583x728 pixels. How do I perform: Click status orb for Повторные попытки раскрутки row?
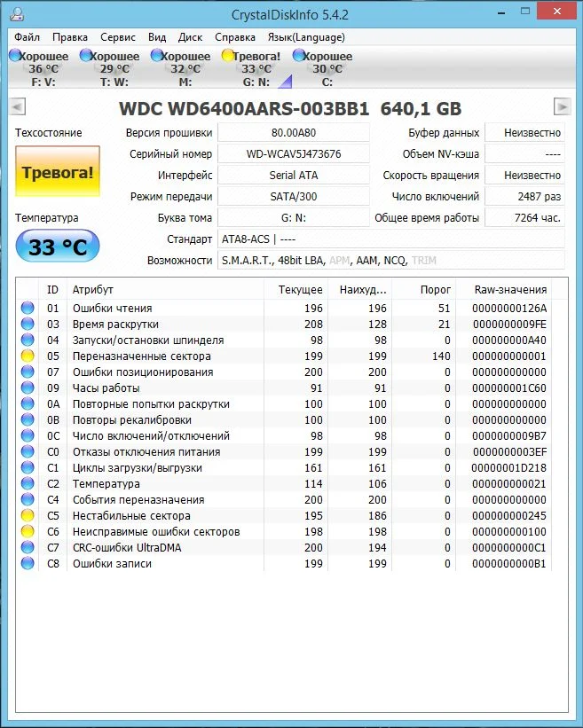pyautogui.click(x=28, y=403)
